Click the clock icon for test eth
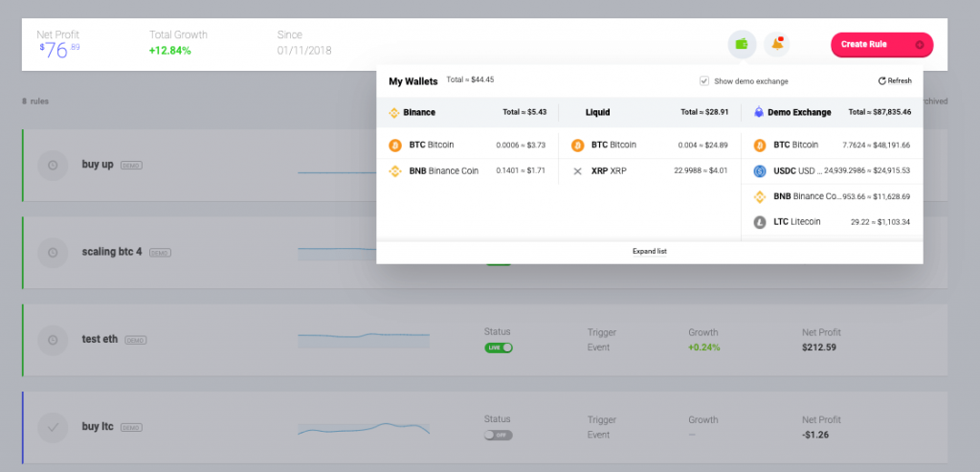This screenshot has height=472, width=980. coord(54,340)
